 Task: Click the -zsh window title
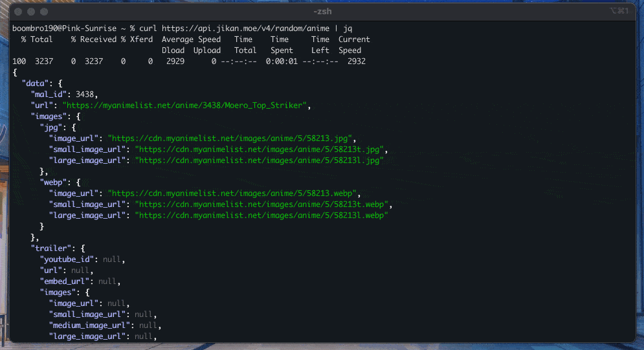pos(323,12)
